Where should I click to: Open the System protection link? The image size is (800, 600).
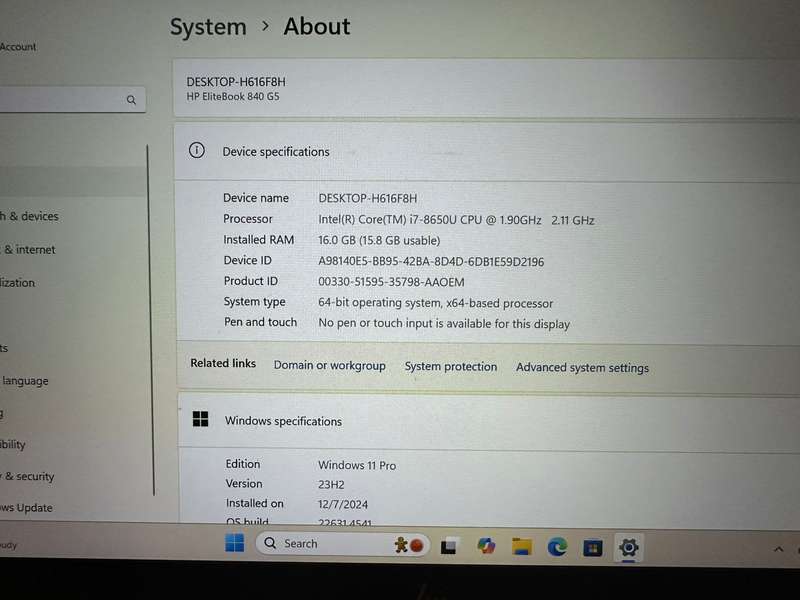[x=451, y=367]
